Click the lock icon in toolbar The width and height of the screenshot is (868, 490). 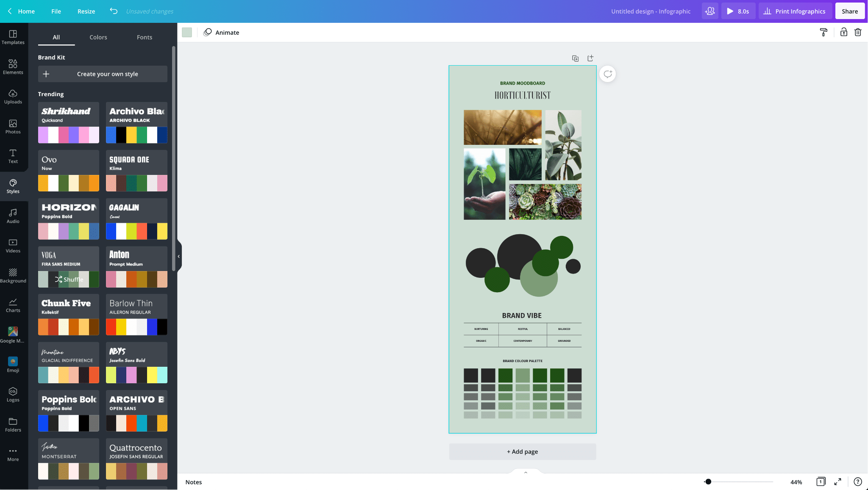[x=843, y=32]
